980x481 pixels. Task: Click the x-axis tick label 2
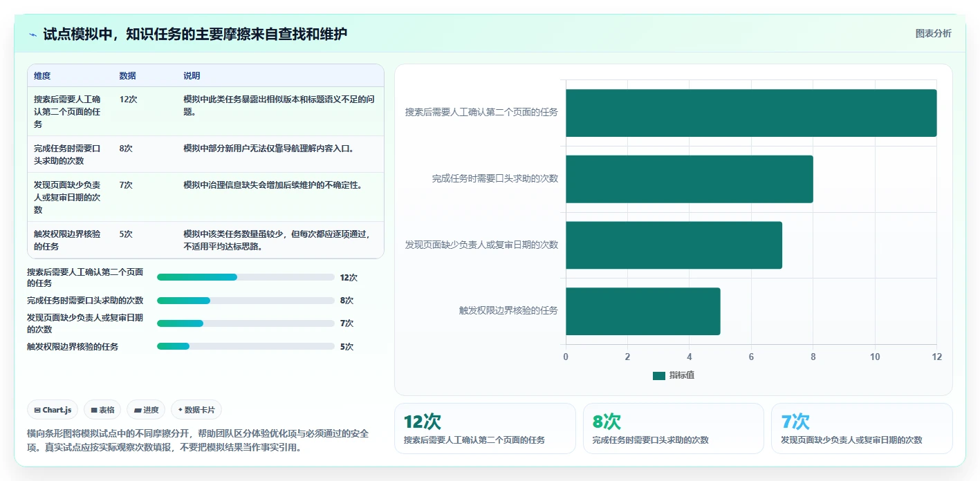point(627,357)
